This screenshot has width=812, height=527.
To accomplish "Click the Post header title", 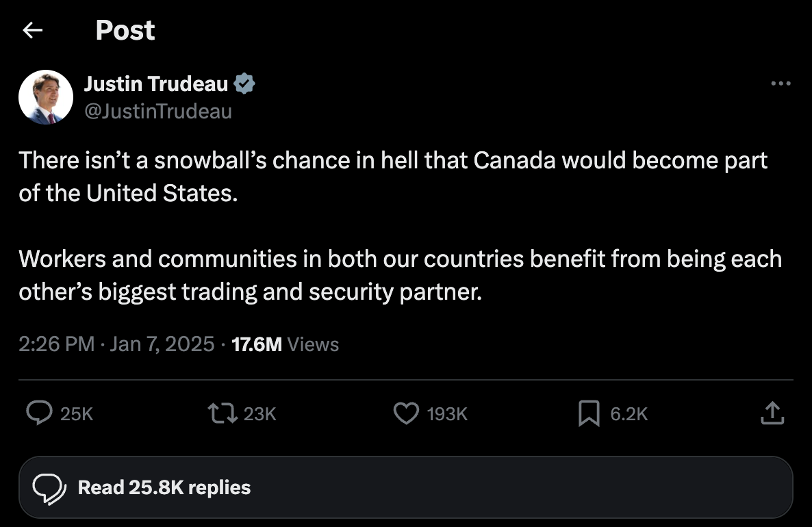I will click(x=125, y=30).
